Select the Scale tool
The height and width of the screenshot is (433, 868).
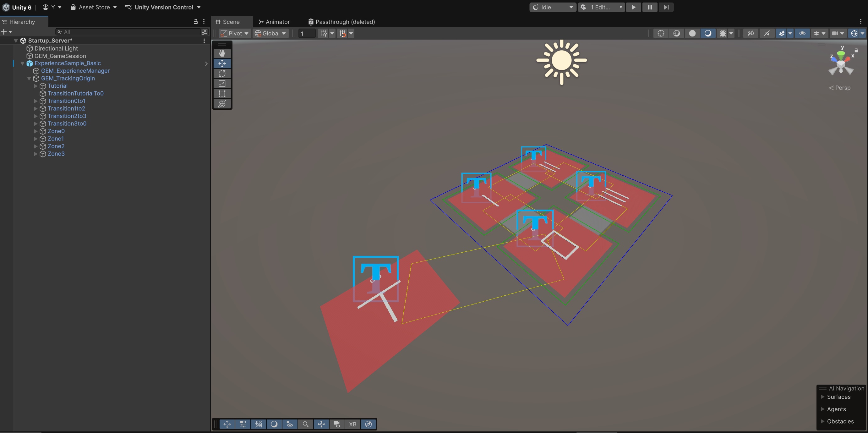point(222,84)
